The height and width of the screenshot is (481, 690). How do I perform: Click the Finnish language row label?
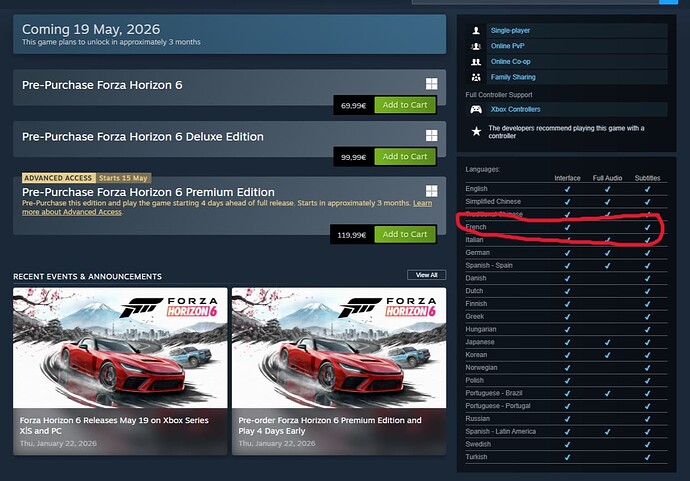[476, 303]
